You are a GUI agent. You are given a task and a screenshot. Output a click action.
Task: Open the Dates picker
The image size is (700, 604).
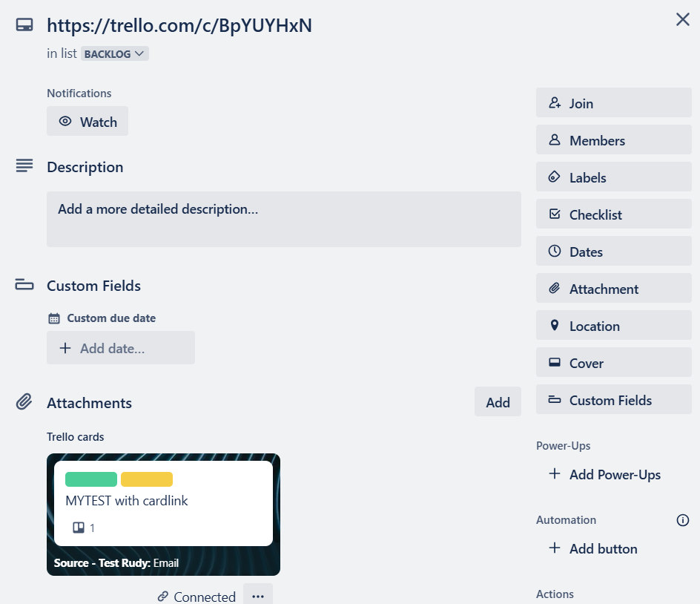click(614, 251)
